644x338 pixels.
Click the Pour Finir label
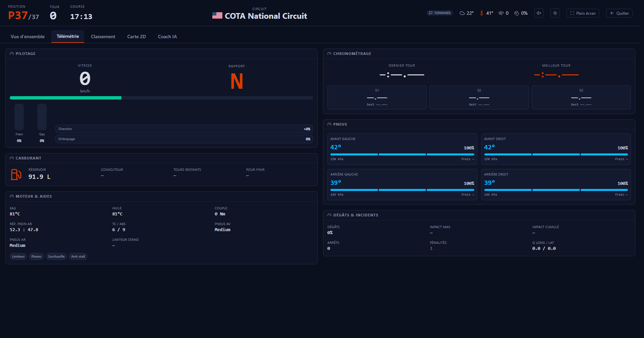pos(255,170)
